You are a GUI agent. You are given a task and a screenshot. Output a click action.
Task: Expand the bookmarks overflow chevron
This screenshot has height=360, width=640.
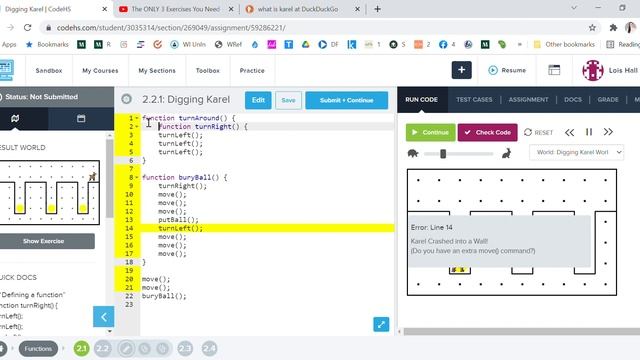pos(520,44)
